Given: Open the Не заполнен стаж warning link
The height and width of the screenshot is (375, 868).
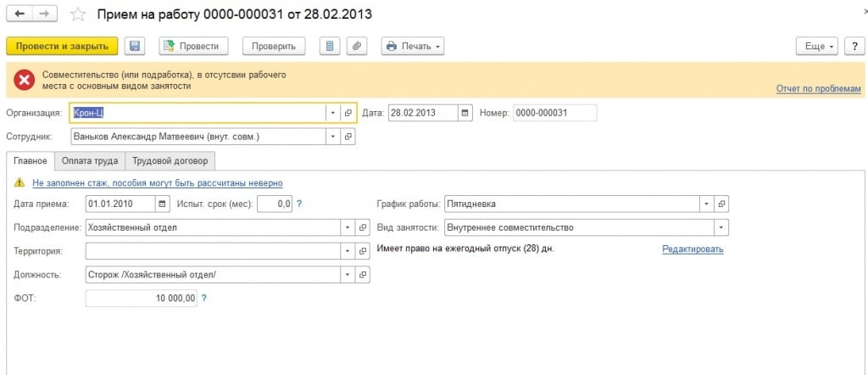Looking at the screenshot, I should (x=157, y=182).
